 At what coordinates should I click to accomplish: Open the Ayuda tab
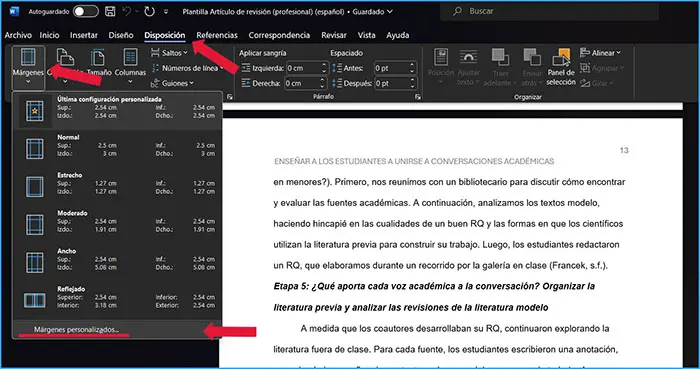coord(398,35)
